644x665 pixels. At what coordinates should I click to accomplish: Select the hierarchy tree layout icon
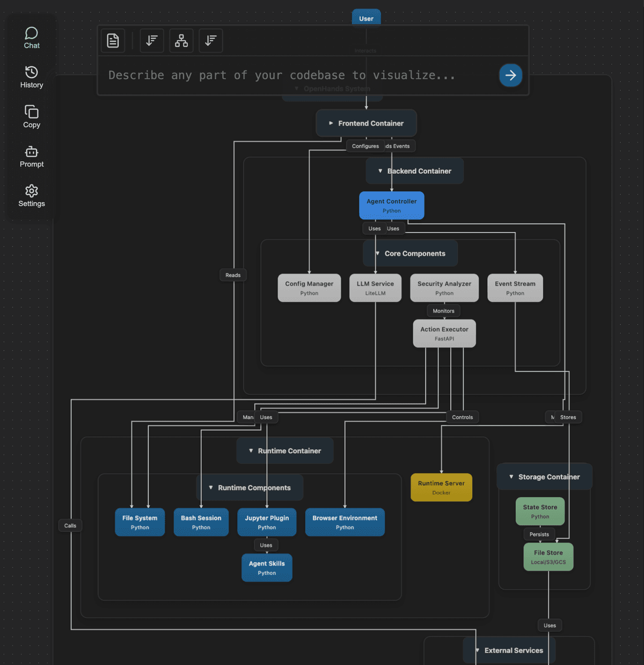coord(181,41)
